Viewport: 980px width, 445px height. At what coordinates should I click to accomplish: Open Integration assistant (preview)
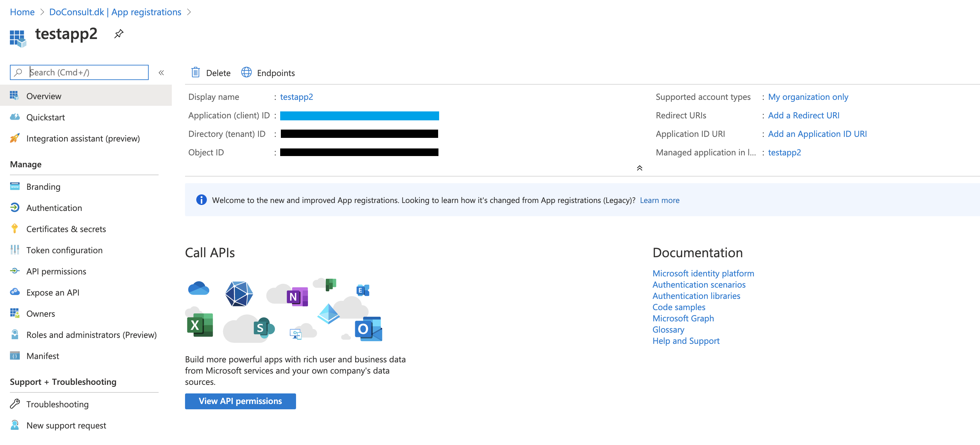pos(86,138)
